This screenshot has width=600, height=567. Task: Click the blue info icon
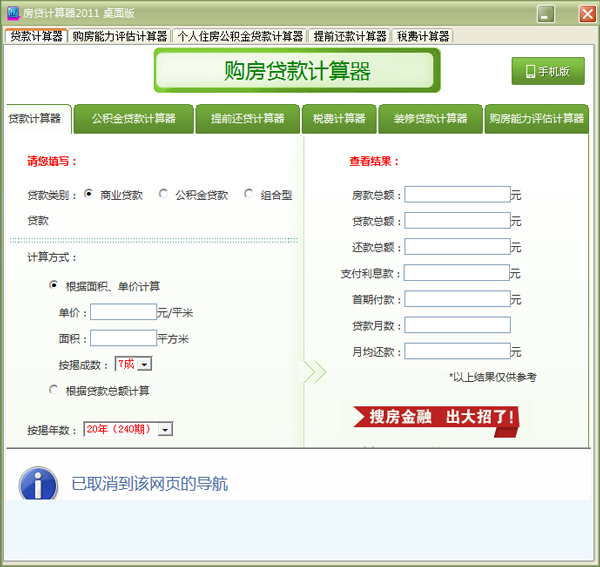tap(38, 483)
